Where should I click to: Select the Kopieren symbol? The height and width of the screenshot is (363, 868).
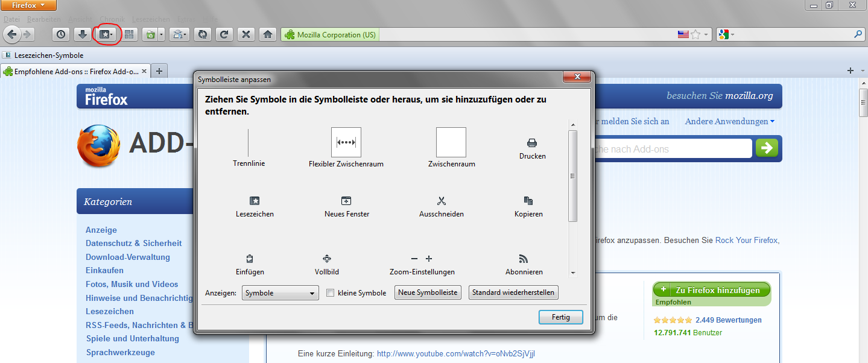pyautogui.click(x=528, y=206)
